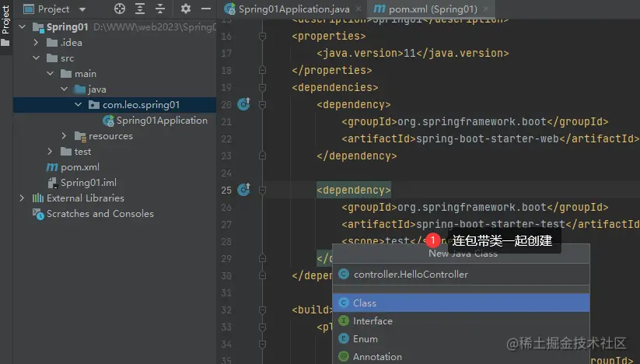Expand the resources folder
This screenshot has height=364, width=640.
(64, 136)
